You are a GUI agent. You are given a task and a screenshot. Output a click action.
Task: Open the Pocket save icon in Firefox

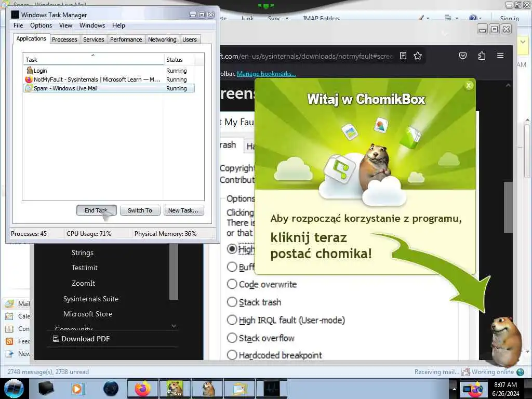click(x=463, y=56)
